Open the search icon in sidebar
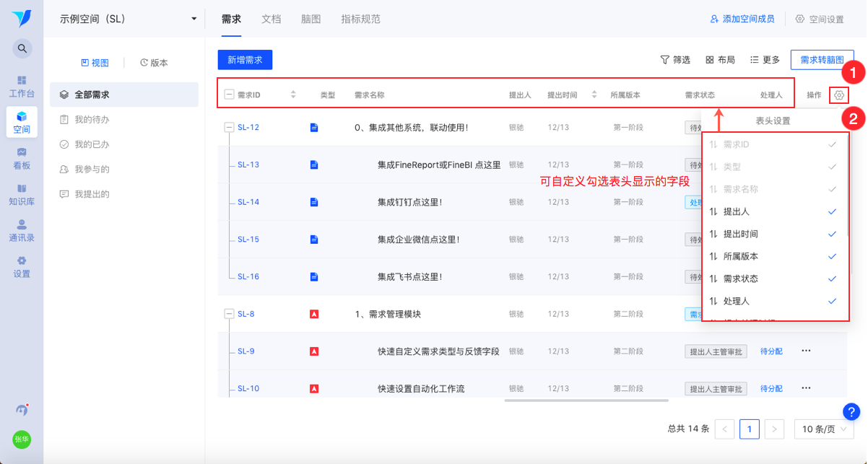This screenshot has width=868, height=464. point(22,48)
